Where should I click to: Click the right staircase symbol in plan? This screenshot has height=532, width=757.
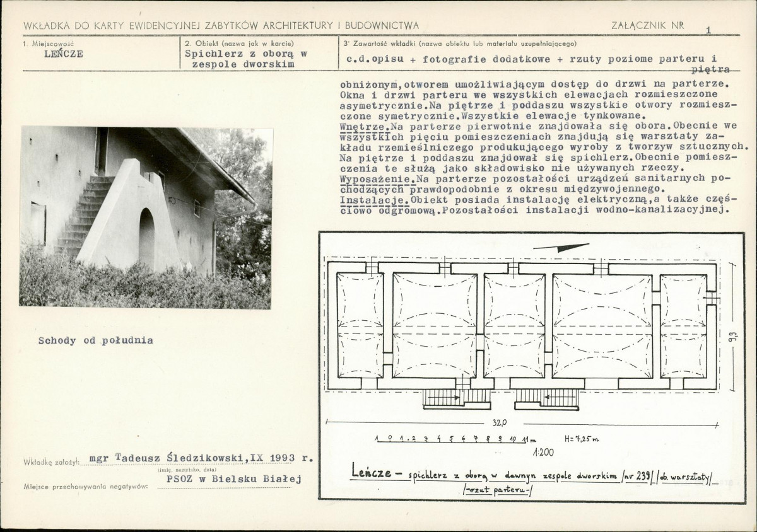click(x=546, y=397)
